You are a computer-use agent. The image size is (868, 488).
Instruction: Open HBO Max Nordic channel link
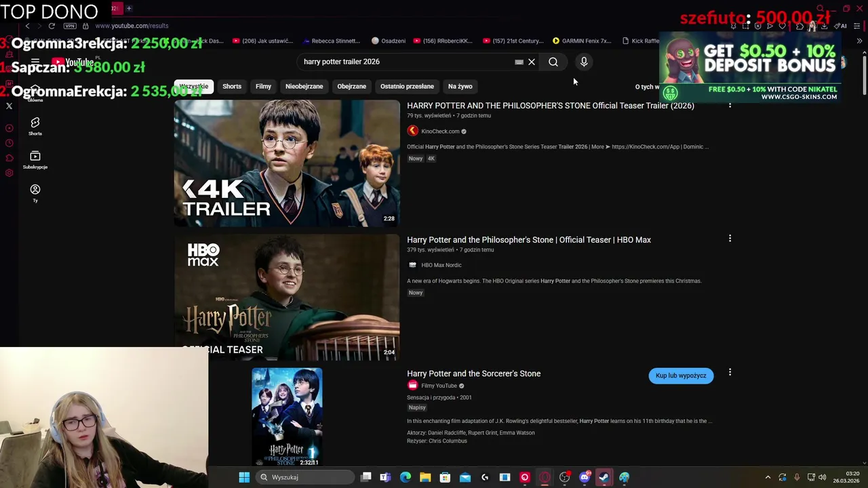tap(441, 265)
